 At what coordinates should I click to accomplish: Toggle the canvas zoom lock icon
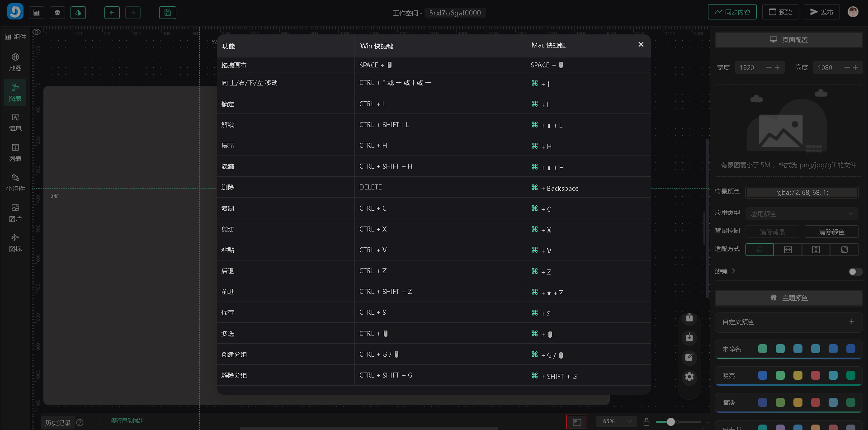(646, 422)
